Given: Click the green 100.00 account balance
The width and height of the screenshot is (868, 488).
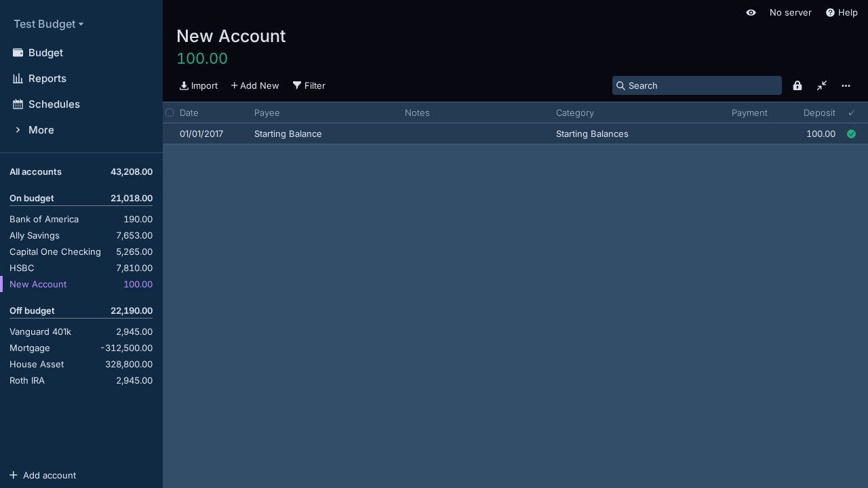Looking at the screenshot, I should [x=202, y=59].
